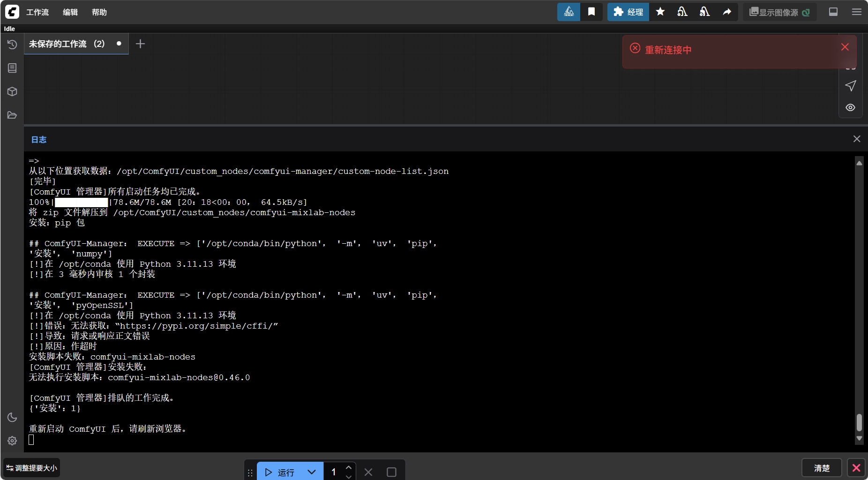
Task: Click the 经理 manager button
Action: click(628, 12)
